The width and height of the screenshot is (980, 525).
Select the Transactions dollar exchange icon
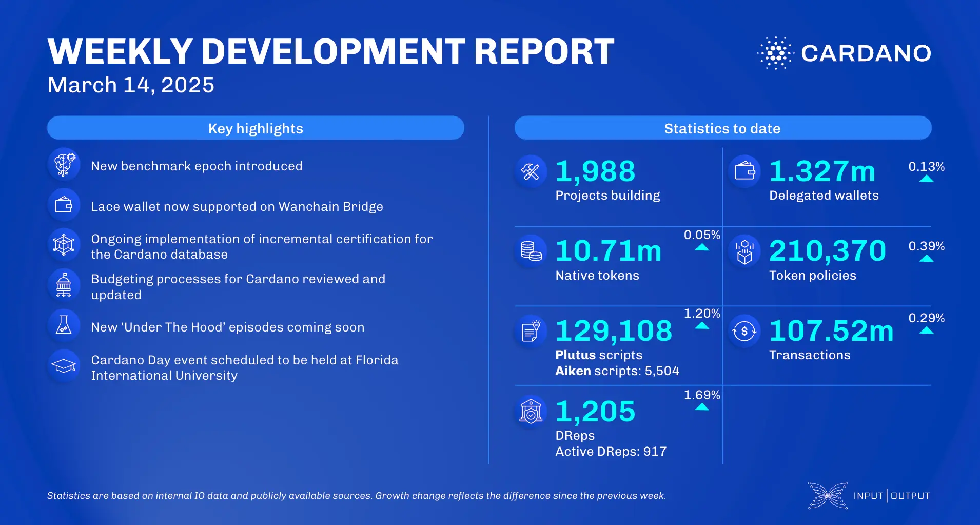(745, 331)
